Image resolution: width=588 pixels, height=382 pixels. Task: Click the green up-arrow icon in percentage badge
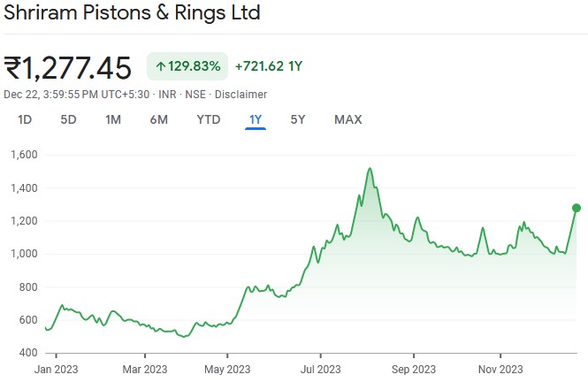(x=161, y=66)
